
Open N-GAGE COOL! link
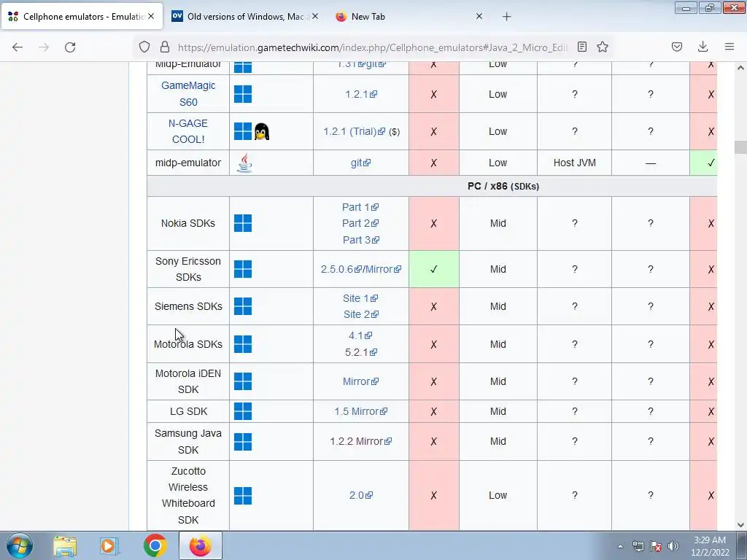pos(188,131)
